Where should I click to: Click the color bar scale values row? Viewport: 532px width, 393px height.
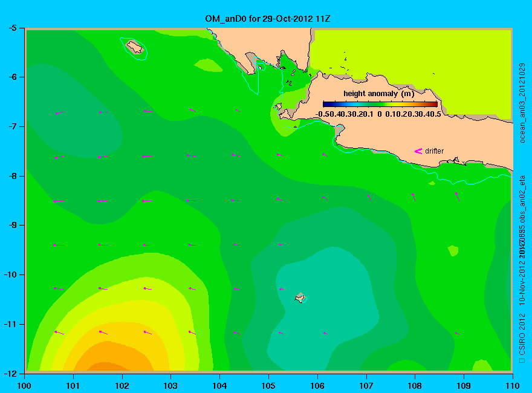(378, 114)
